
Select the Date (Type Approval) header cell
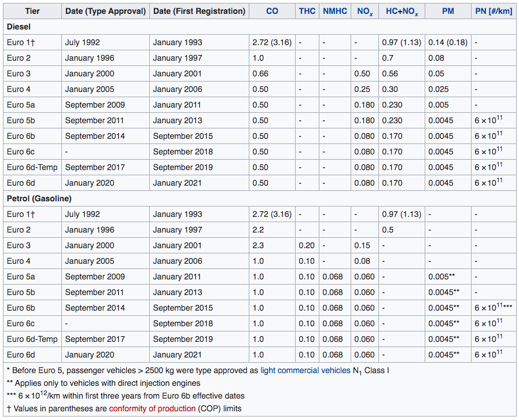[105, 11]
